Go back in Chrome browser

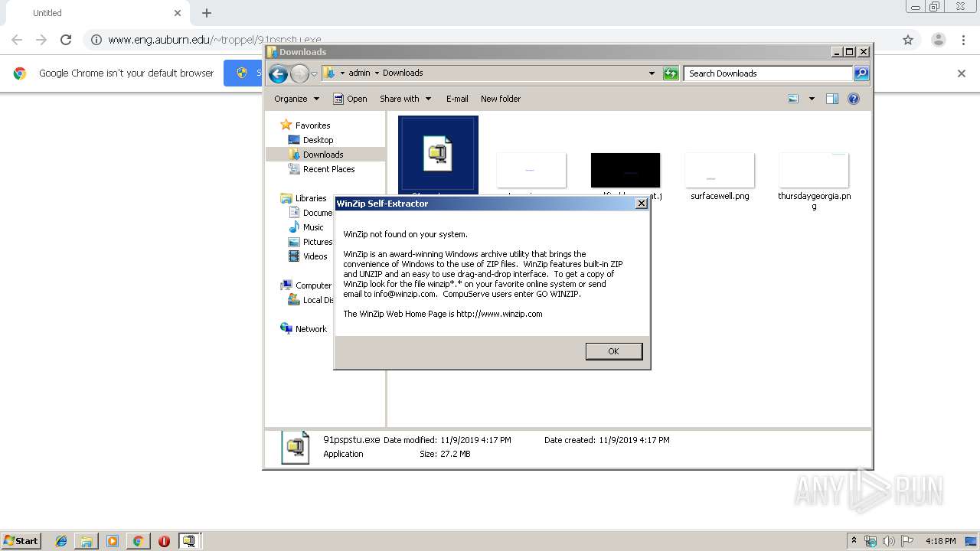click(17, 40)
